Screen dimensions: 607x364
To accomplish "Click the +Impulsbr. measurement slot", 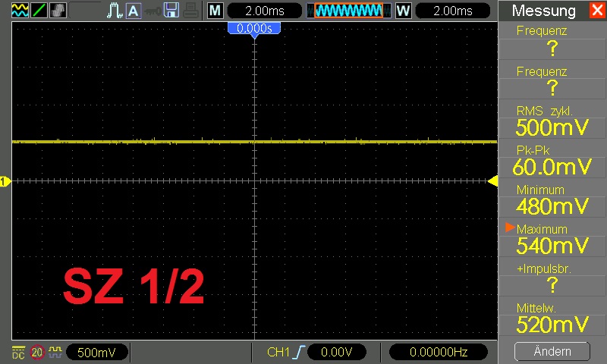I will click(552, 279).
